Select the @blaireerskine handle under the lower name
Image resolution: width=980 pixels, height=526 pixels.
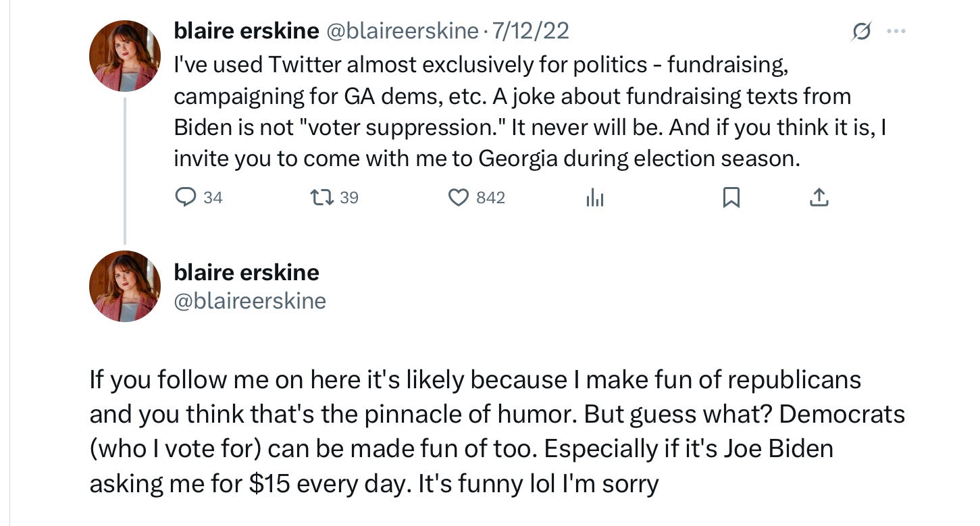250,300
